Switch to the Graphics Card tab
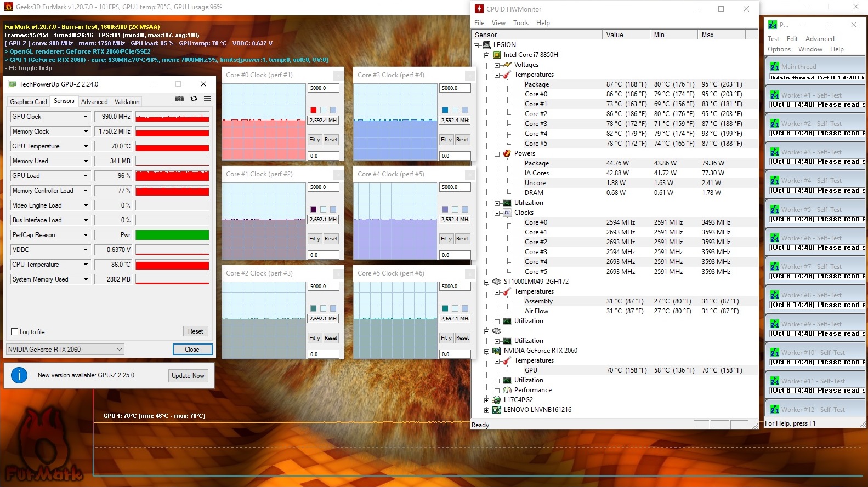This screenshot has width=868, height=487. point(29,102)
